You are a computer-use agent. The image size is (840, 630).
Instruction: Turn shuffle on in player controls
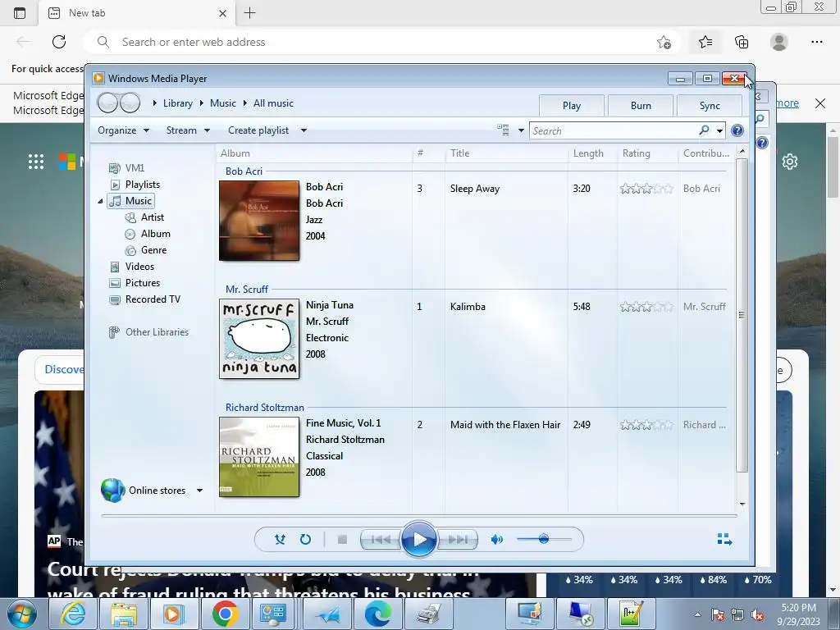pos(280,540)
